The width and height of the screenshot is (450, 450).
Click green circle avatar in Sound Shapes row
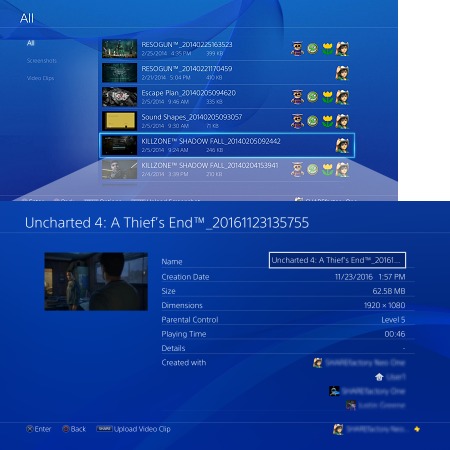tap(312, 121)
